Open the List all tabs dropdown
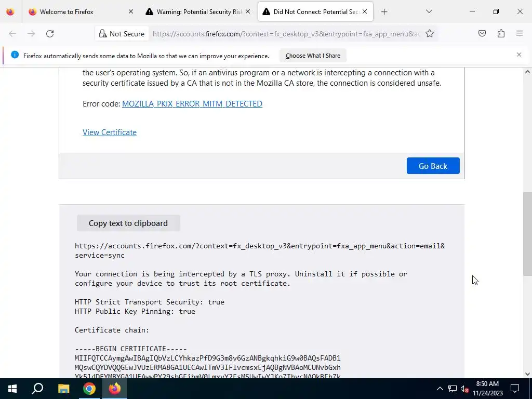Viewport: 532px width, 399px height. tap(429, 11)
